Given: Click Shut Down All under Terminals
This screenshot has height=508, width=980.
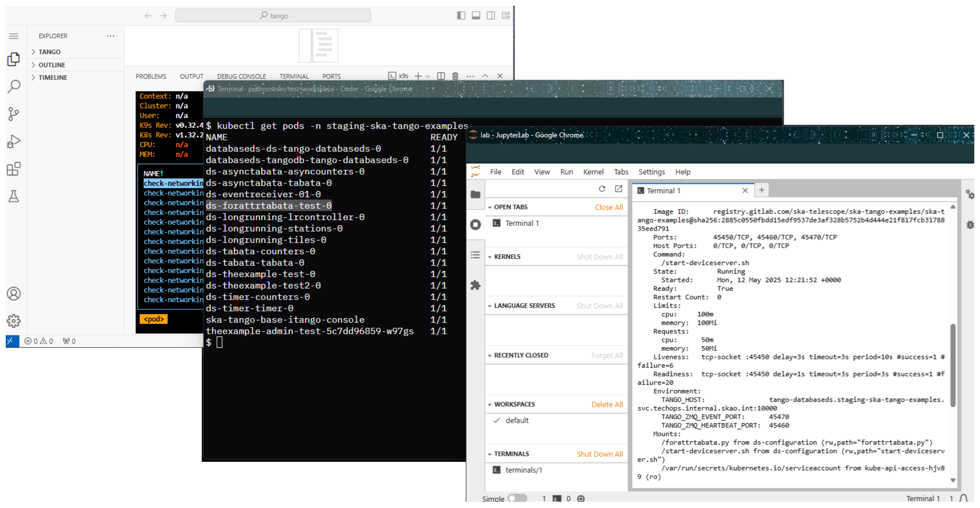Looking at the screenshot, I should [x=600, y=454].
